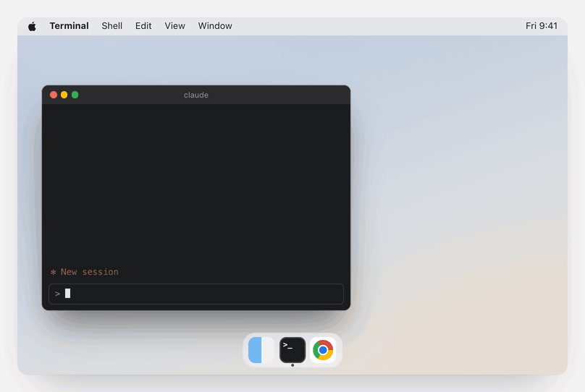Minimize the claude terminal window
Screen dimensions: 585x392
pyautogui.click(x=64, y=95)
